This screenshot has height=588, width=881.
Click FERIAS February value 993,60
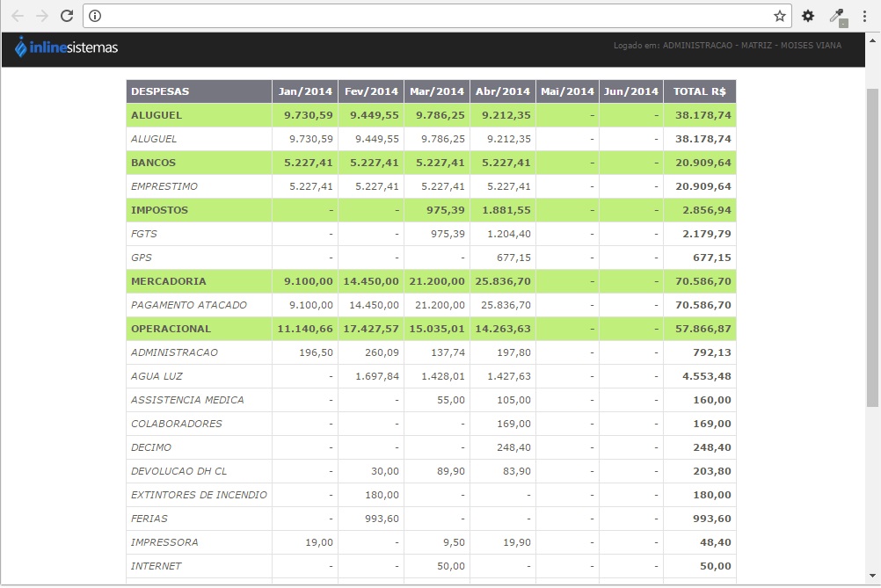pyautogui.click(x=382, y=519)
